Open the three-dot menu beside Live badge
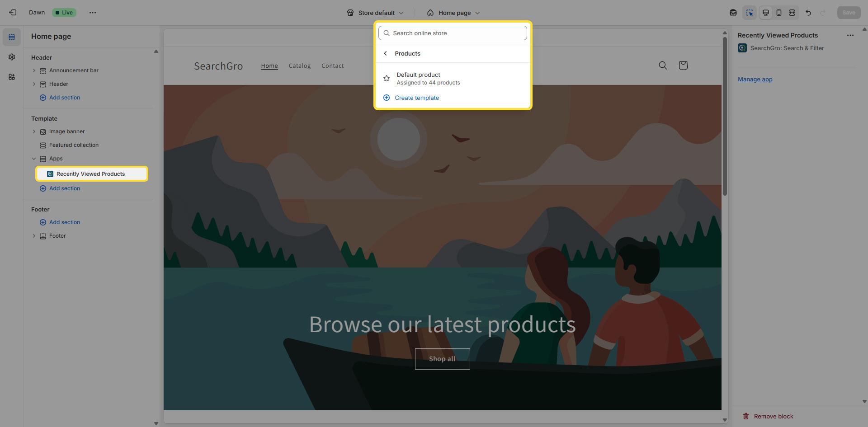The height and width of the screenshot is (427, 868). (93, 13)
